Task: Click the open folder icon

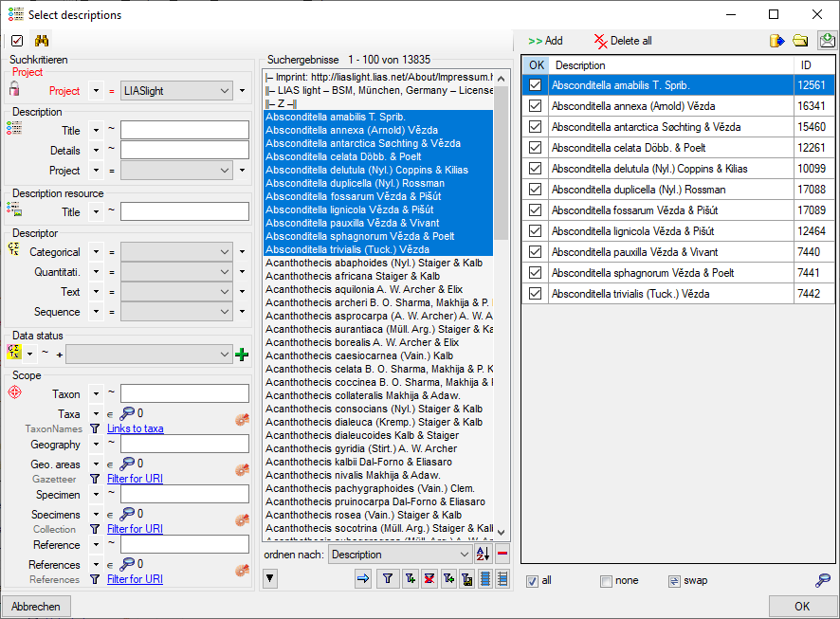Action: pyautogui.click(x=800, y=41)
